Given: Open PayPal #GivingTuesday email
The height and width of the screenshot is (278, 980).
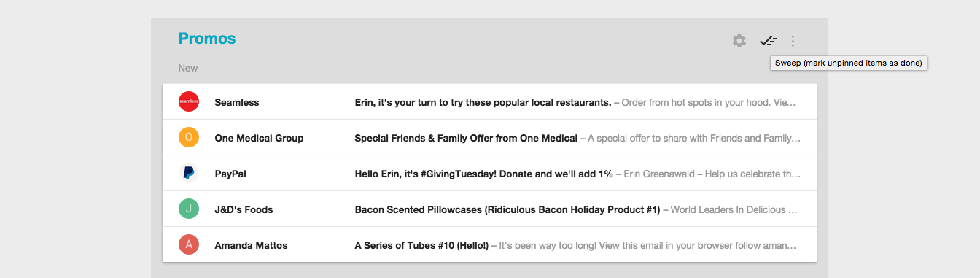Looking at the screenshot, I should point(489,174).
